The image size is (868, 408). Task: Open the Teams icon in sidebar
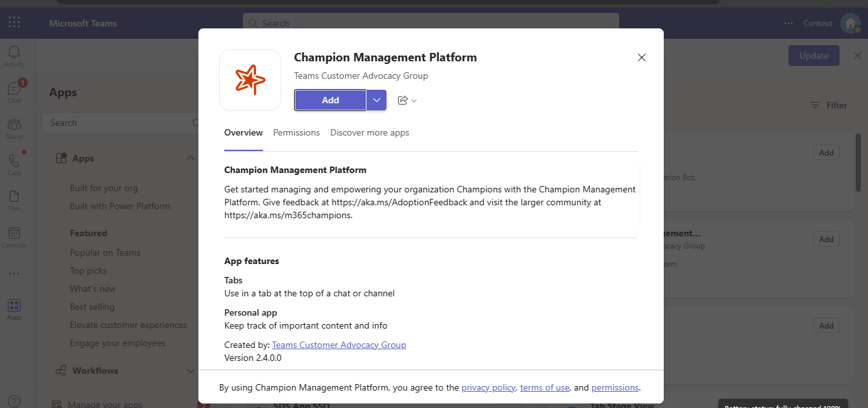tap(14, 125)
